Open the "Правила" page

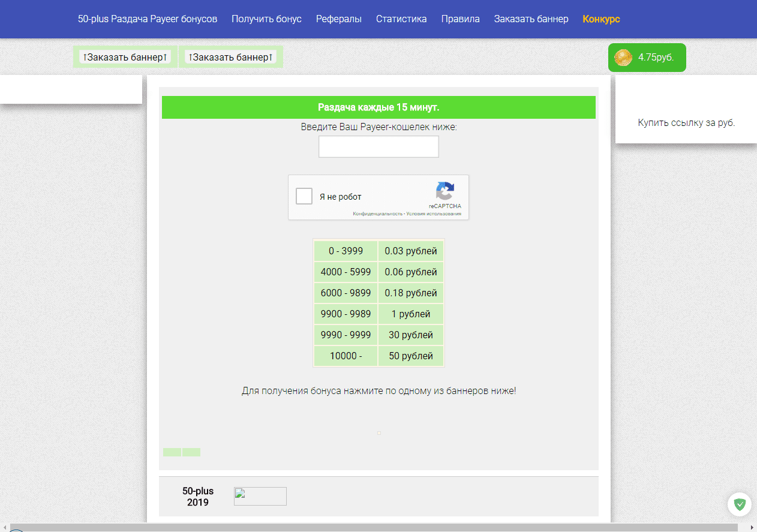click(460, 19)
